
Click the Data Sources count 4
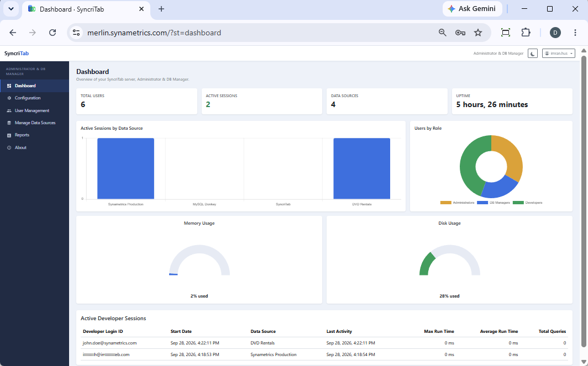333,105
